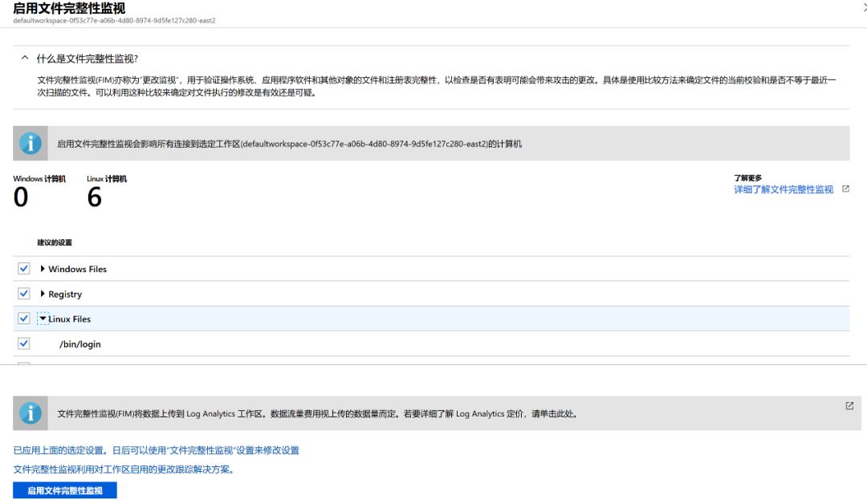Click the info icon in the workspace banner
867x504 pixels.
tap(31, 144)
